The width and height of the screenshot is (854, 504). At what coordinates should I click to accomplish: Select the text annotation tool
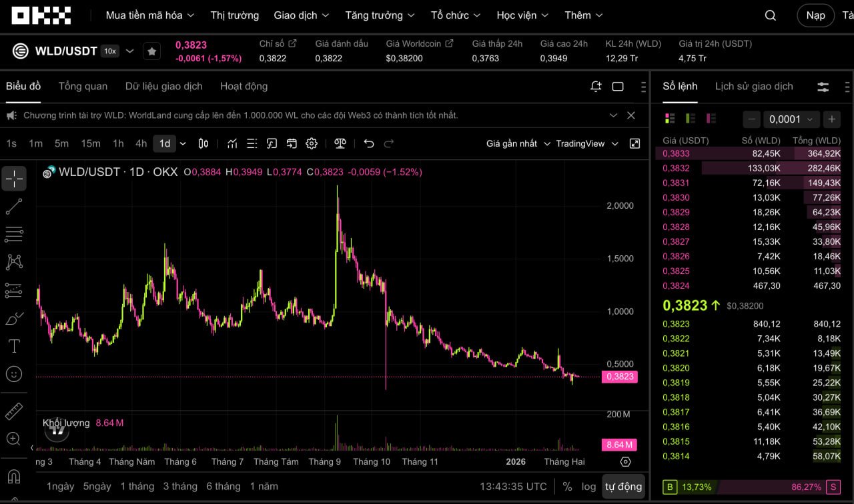click(x=14, y=346)
